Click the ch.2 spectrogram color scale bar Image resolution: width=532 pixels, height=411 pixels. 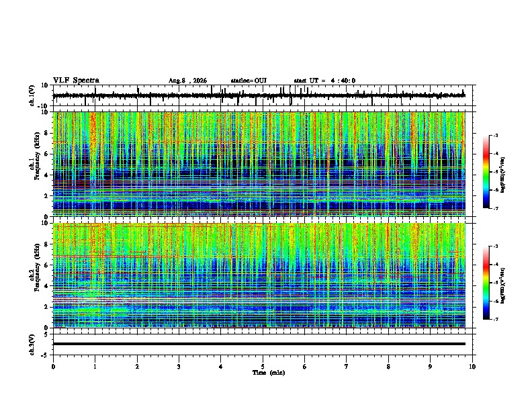[486, 283]
